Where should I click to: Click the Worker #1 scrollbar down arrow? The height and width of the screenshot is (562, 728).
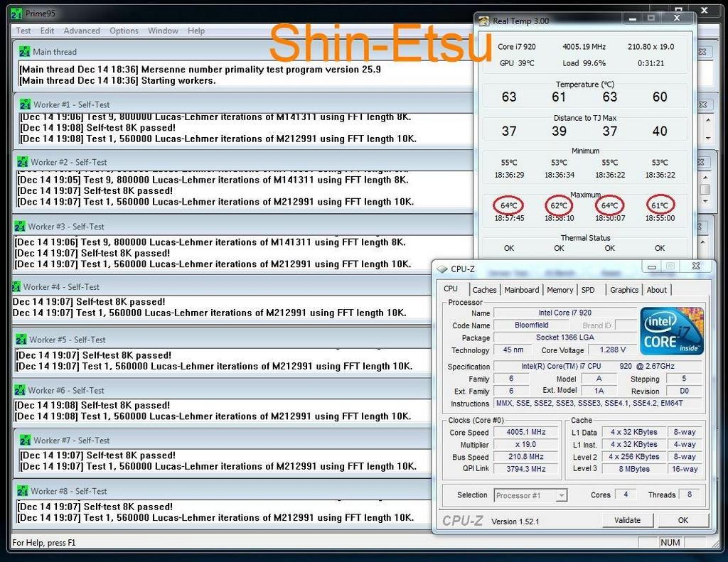[x=708, y=138]
